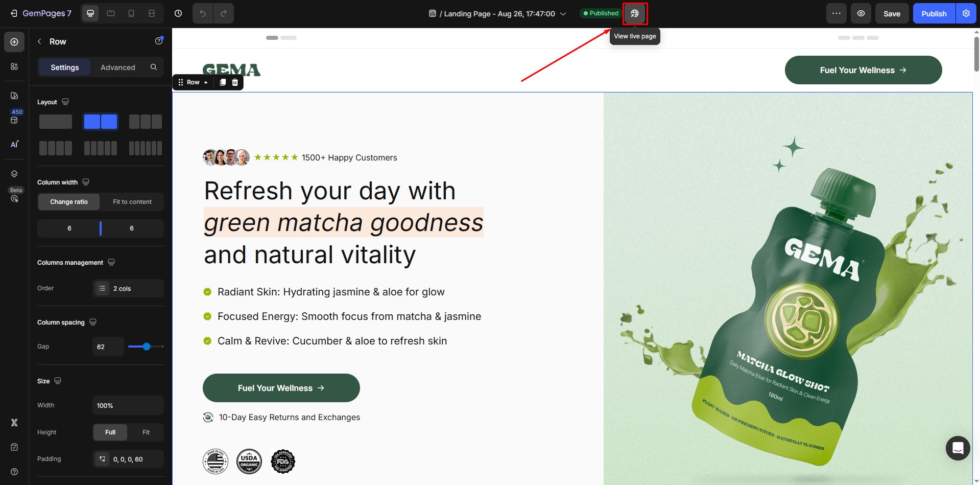Viewport: 980px width, 485px height.
Task: Set row height to Fit
Action: pos(146,432)
